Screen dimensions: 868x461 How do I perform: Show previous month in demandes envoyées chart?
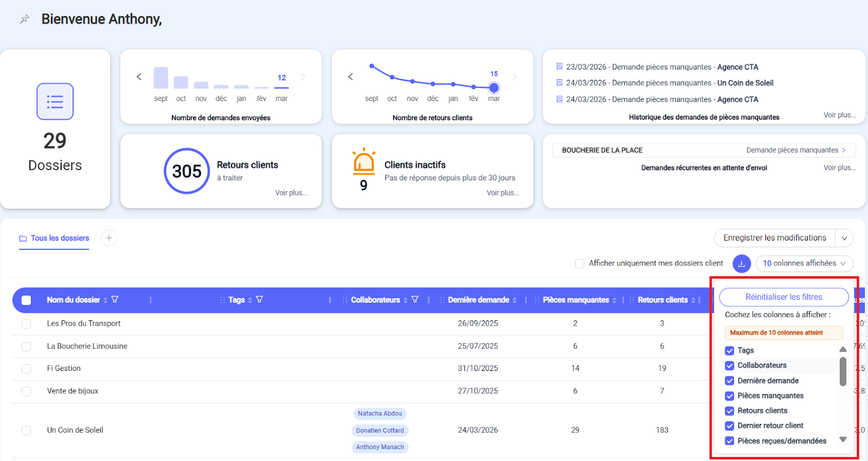tap(139, 77)
